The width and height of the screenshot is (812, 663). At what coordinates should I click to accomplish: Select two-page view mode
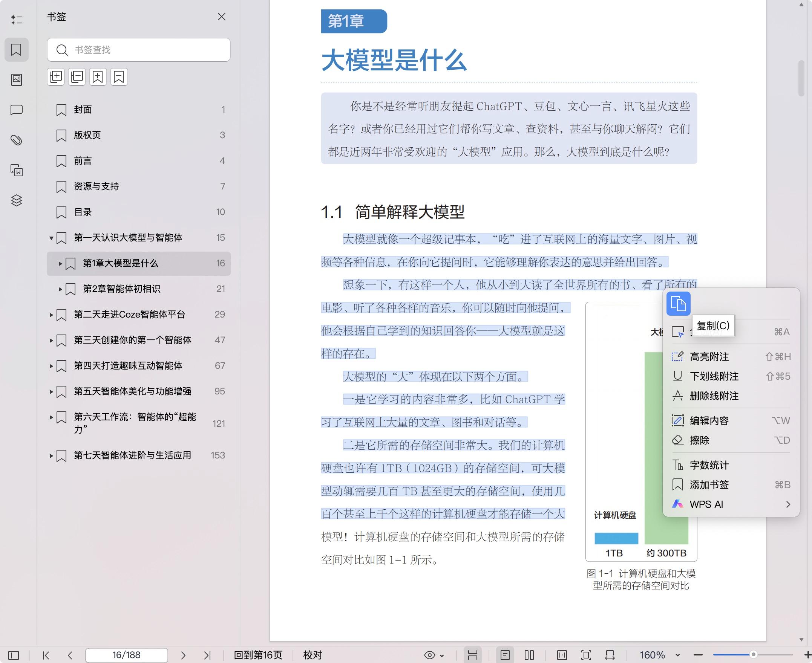pos(529,655)
